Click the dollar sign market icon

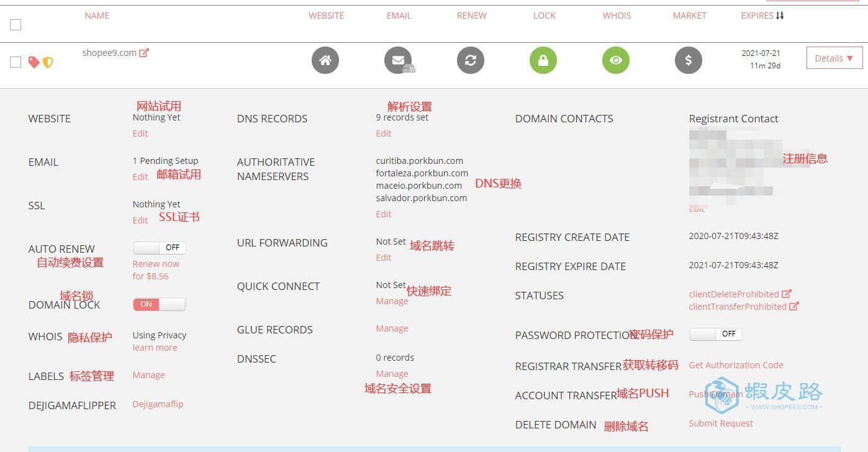[x=689, y=60]
